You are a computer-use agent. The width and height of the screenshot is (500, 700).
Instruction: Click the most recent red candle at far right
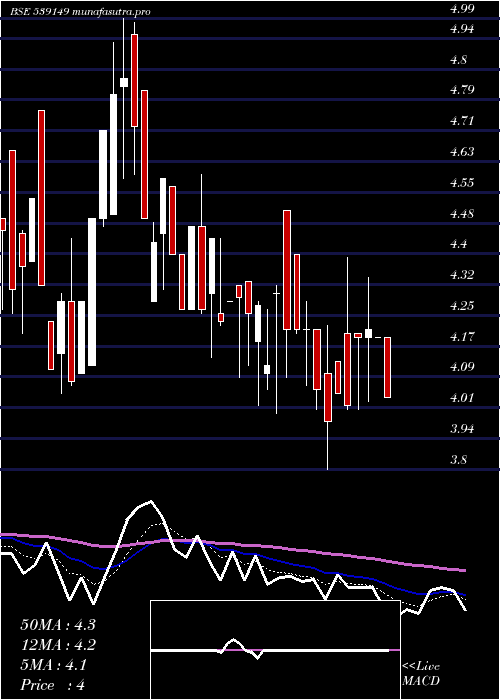coord(388,367)
